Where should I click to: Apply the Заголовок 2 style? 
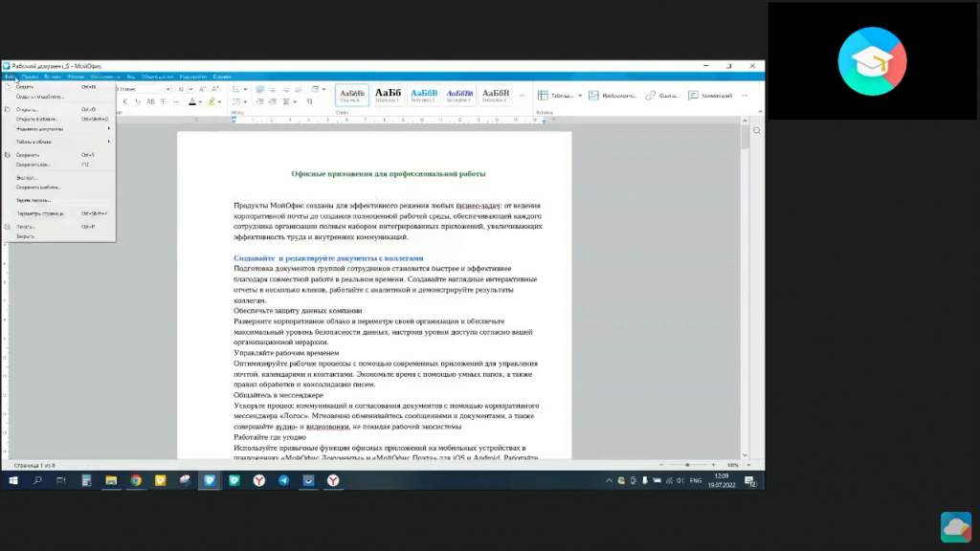pos(424,95)
